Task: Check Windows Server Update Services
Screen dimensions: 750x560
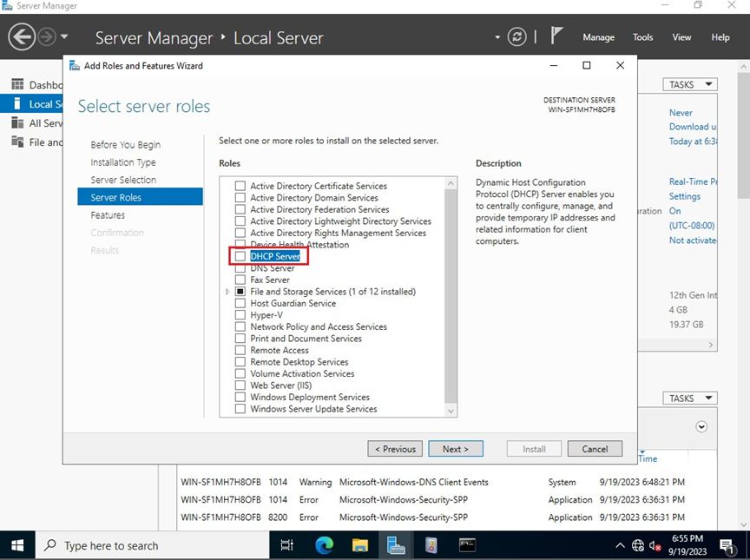Action: 240,408
